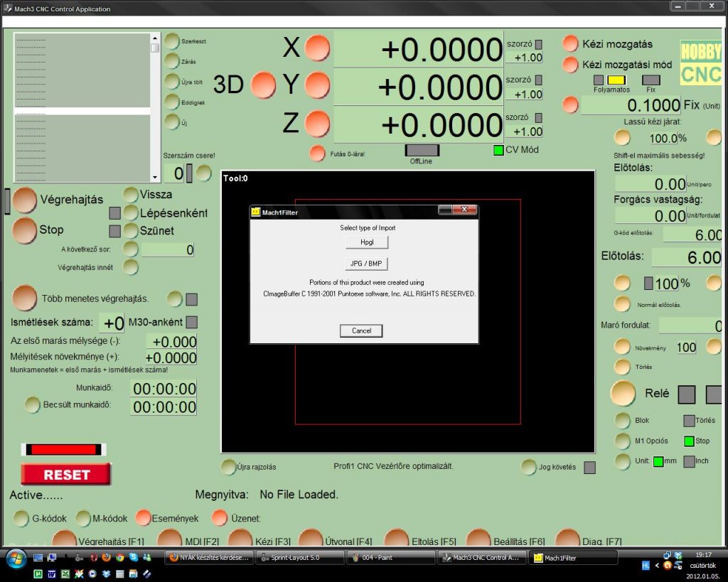Image resolution: width=728 pixels, height=582 pixels.
Task: Select the Inch unit indicator
Action: point(689,461)
